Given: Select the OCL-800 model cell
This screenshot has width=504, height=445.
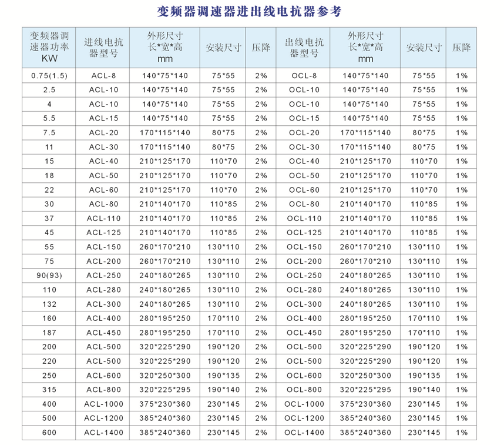Looking at the screenshot, I should coord(304,390).
